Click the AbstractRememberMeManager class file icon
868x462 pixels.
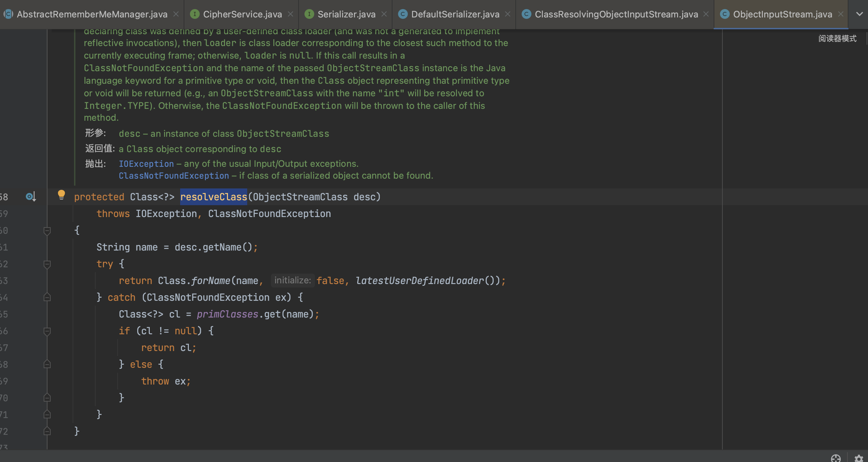tap(8, 14)
